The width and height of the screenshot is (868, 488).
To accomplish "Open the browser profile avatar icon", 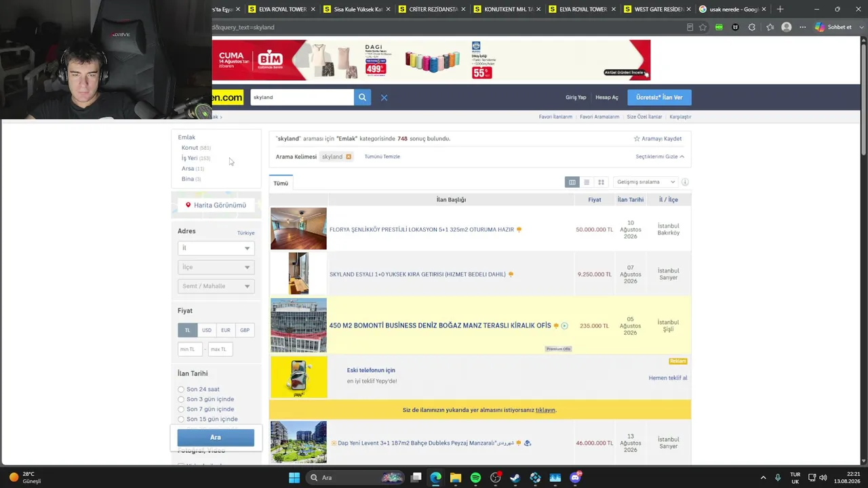I will pyautogui.click(x=787, y=27).
